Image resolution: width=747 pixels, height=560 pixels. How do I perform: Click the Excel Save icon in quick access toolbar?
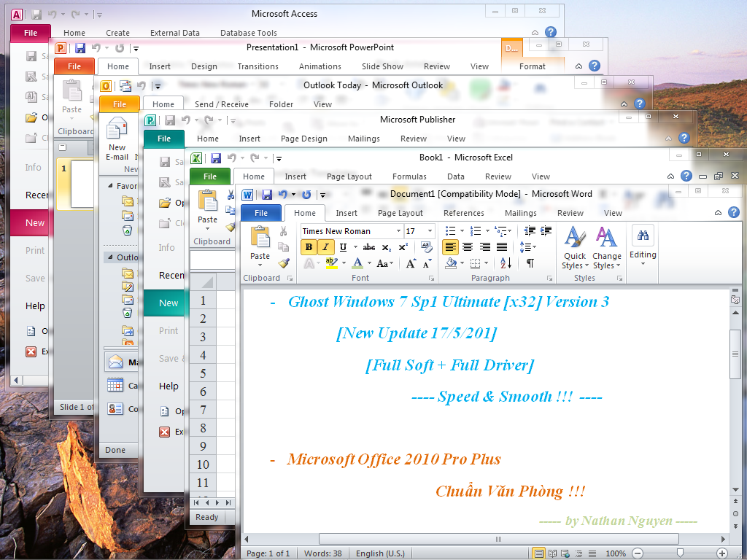coord(216,157)
